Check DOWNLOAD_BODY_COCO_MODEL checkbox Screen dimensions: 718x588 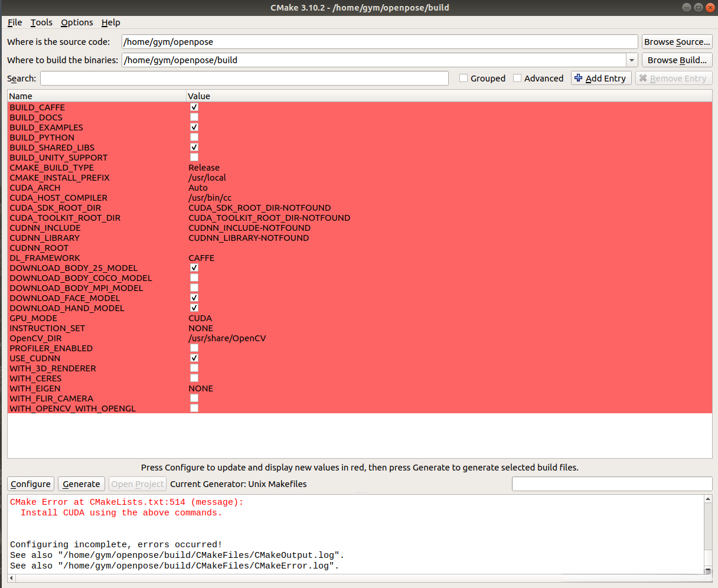coord(194,278)
